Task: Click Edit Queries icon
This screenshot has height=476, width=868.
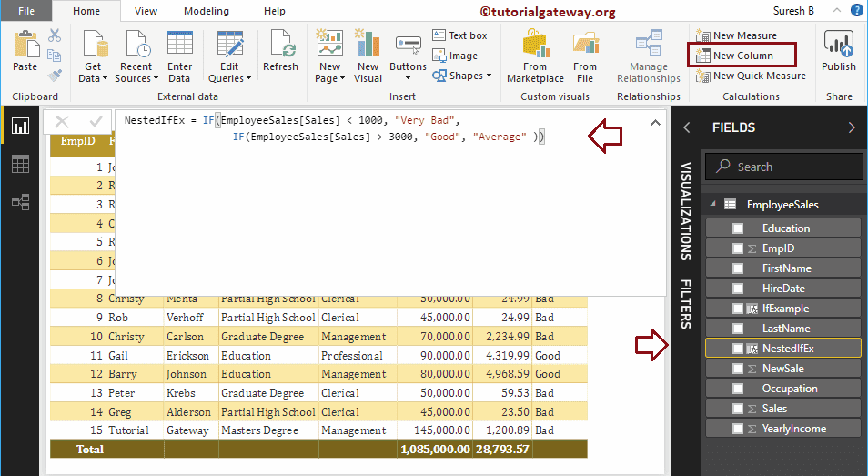Action: [x=229, y=43]
